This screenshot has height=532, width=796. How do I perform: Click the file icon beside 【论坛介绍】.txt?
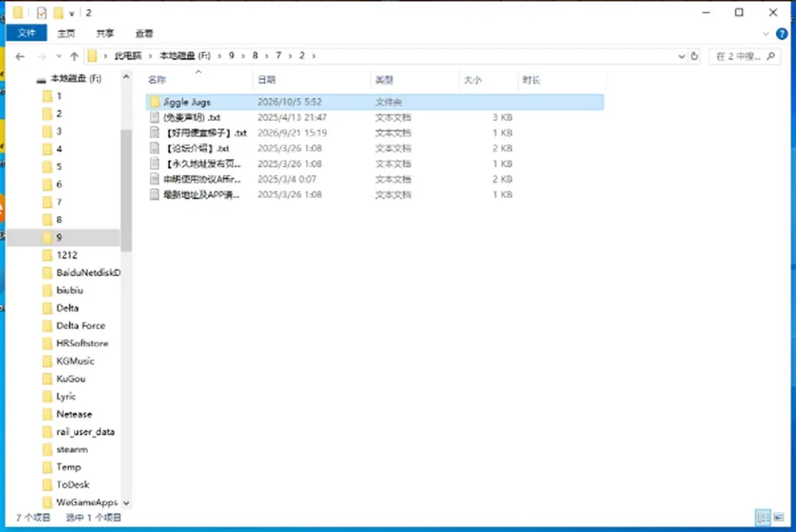(x=154, y=148)
